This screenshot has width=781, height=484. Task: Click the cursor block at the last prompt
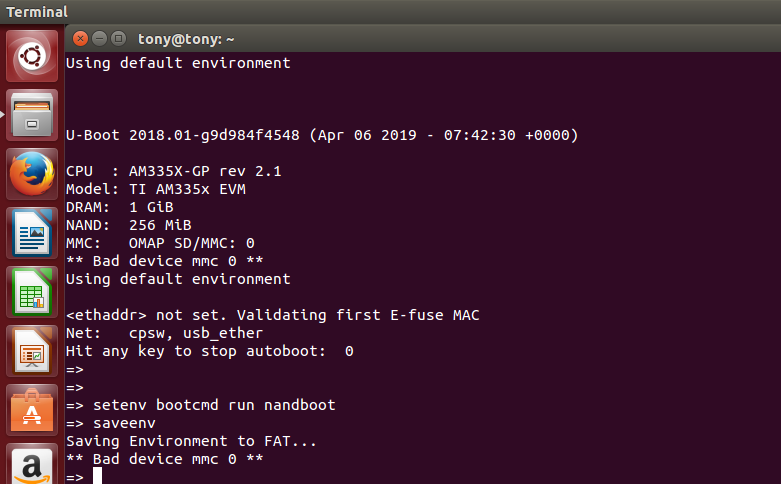pos(98,476)
